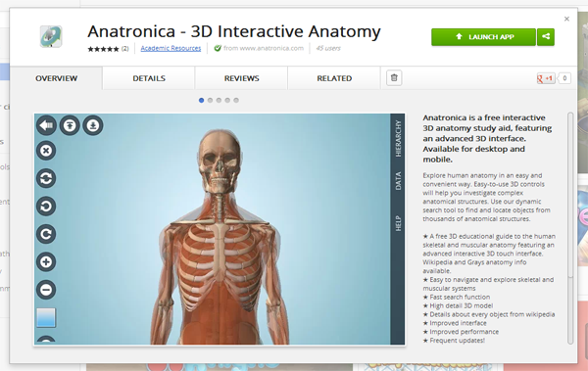Screen dimensions: 588x371
Task: Open the HELP side panel
Action: (x=398, y=223)
